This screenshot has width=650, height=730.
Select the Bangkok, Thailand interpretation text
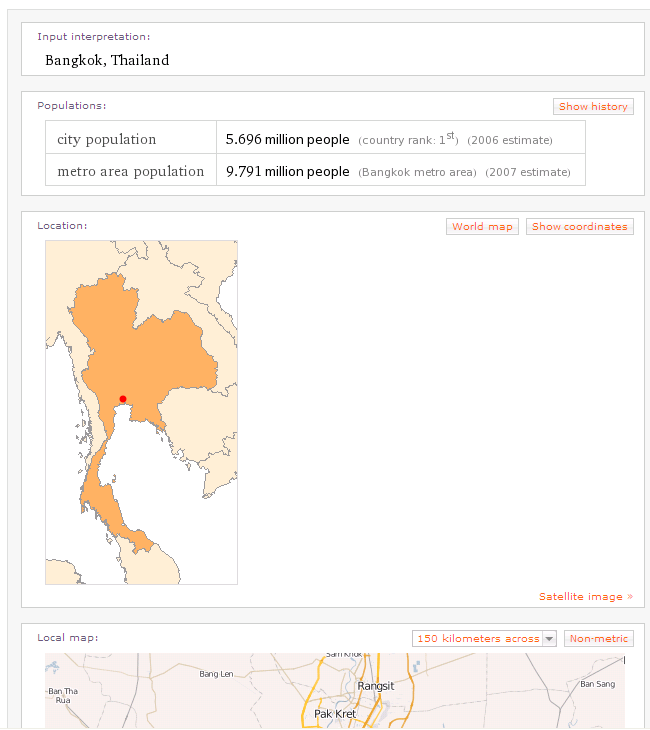[107, 60]
